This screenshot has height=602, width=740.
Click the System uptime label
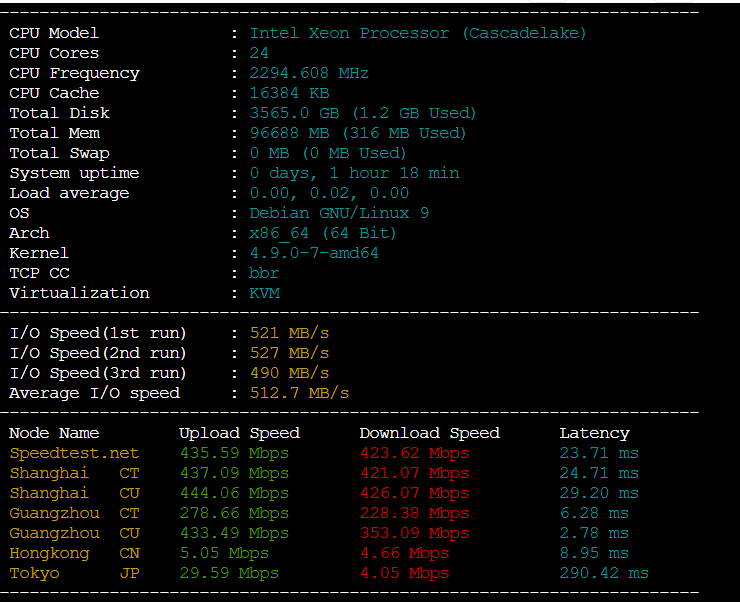click(75, 173)
